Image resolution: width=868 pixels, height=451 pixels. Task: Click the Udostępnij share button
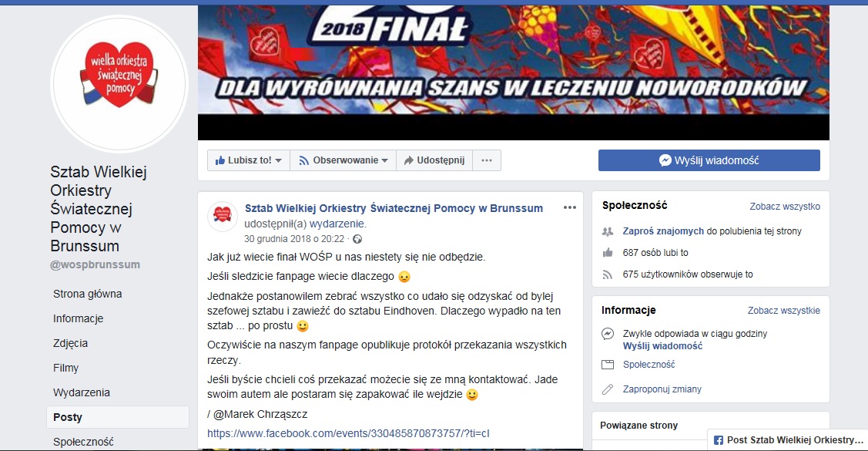[x=434, y=160]
